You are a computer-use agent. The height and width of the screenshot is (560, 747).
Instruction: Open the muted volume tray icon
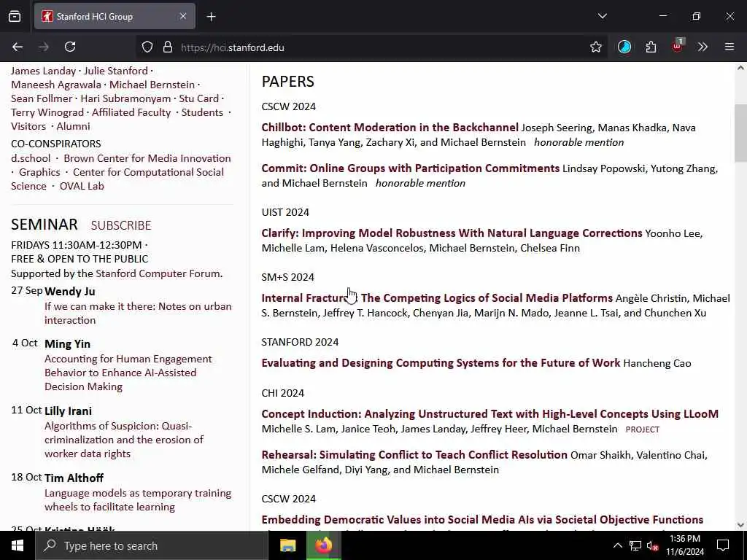(653, 545)
